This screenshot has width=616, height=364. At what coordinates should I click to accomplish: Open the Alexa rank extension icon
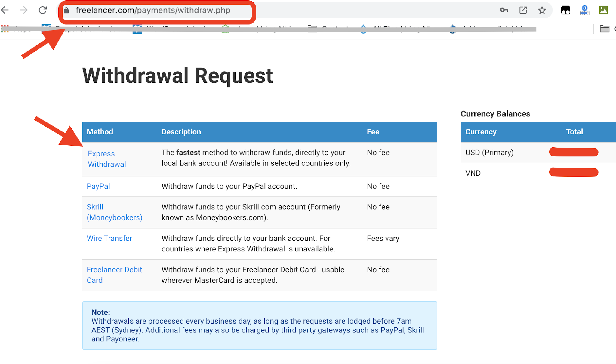pos(584,10)
